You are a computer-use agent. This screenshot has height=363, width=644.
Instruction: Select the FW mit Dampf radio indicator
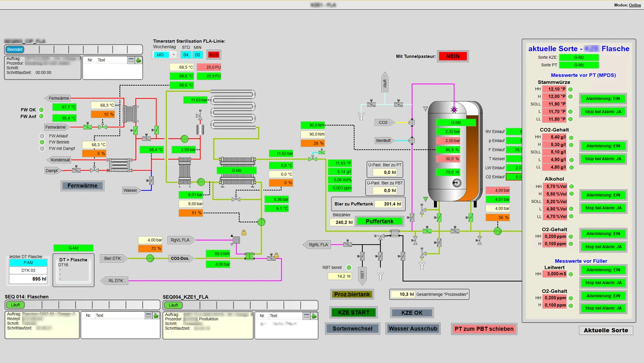pyautogui.click(x=42, y=149)
